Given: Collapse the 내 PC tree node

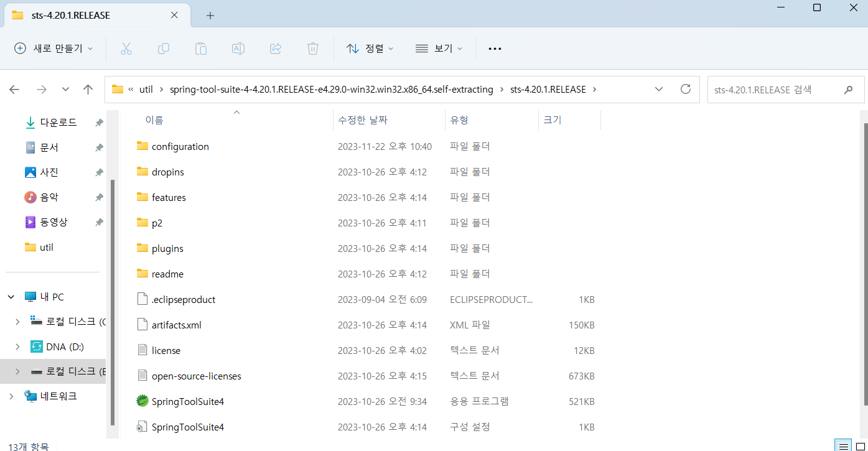Looking at the screenshot, I should click(11, 297).
